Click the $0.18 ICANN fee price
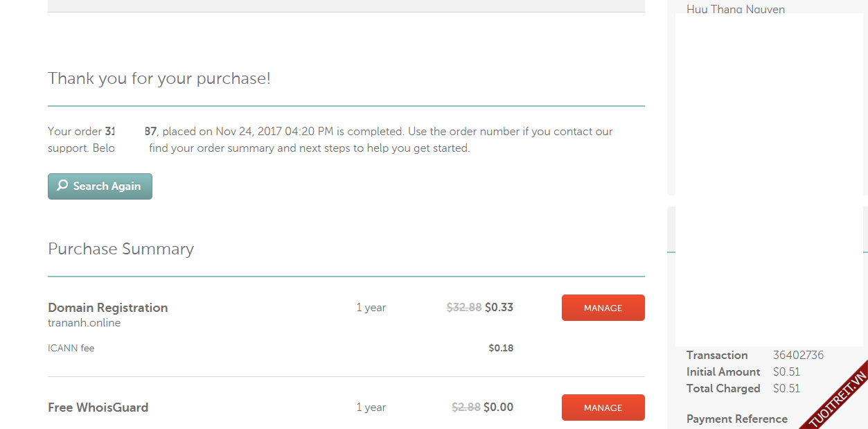 coord(501,348)
